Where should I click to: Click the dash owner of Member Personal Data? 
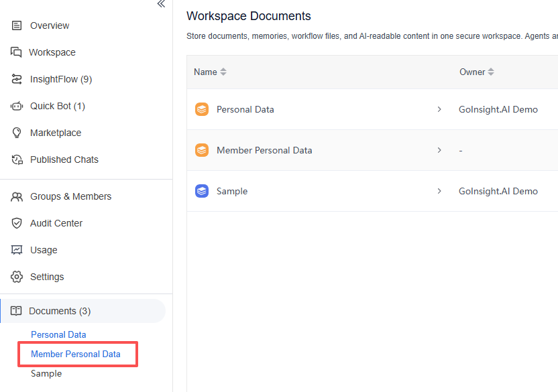tap(461, 151)
